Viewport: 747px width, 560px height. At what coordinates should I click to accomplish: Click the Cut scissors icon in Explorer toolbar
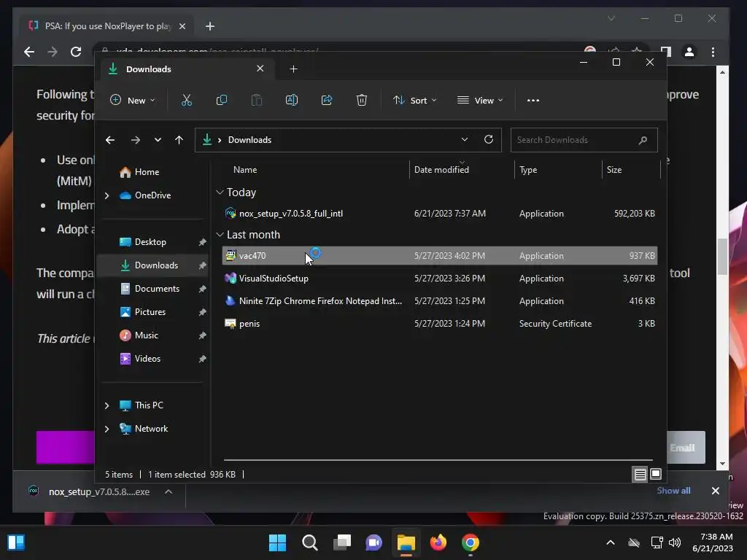point(186,101)
